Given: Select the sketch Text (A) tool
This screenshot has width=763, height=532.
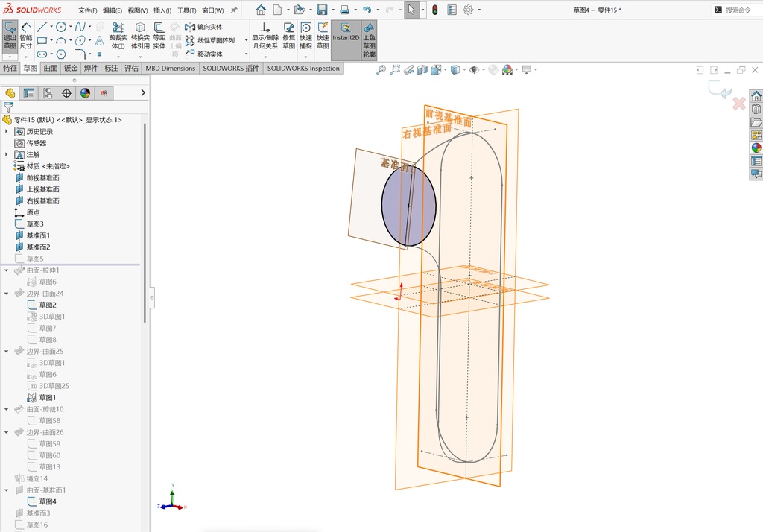Looking at the screenshot, I should [x=99, y=40].
